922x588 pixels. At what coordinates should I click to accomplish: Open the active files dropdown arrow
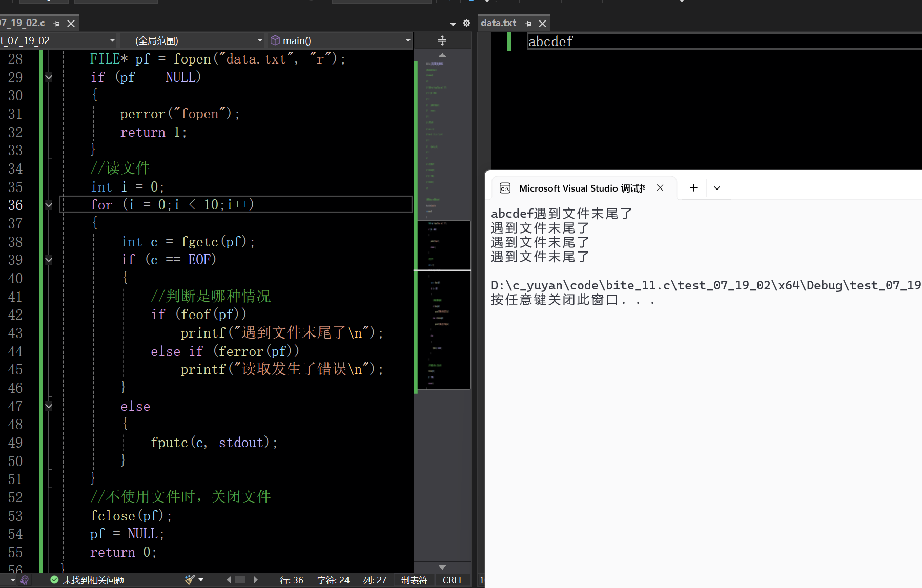click(453, 24)
